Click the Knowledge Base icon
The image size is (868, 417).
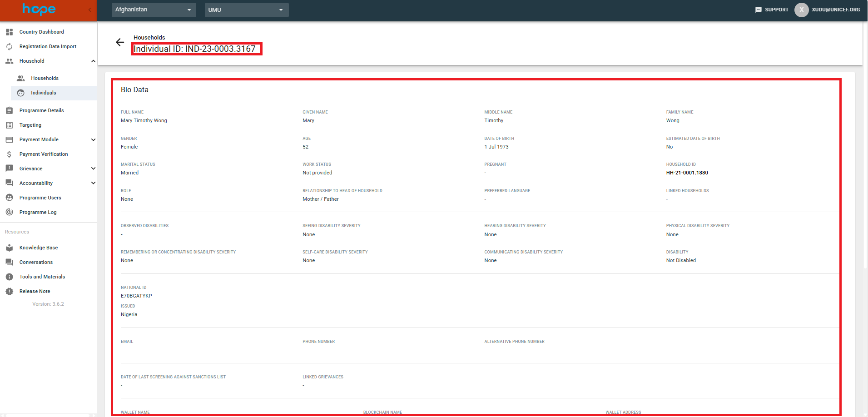(x=9, y=248)
